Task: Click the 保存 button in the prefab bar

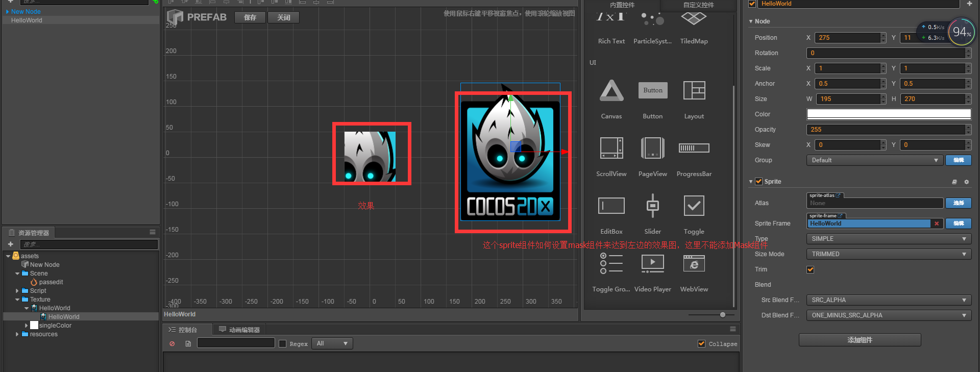Action: click(x=250, y=17)
